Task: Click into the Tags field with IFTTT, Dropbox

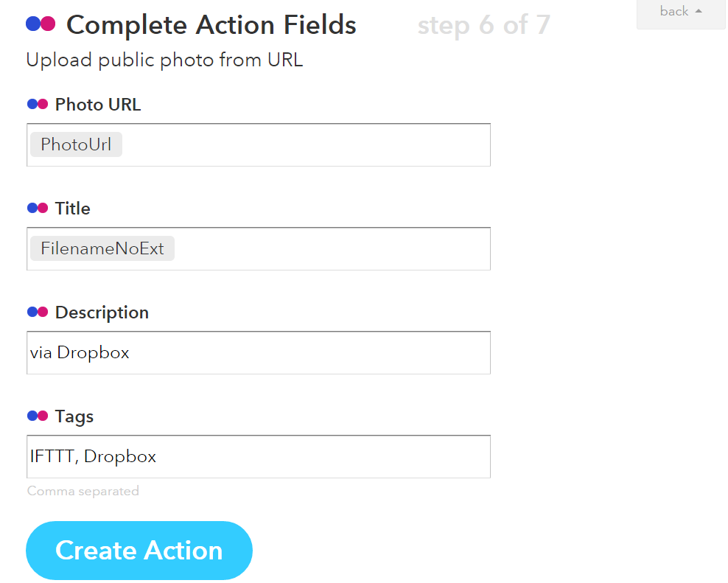Action: pyautogui.click(x=259, y=457)
